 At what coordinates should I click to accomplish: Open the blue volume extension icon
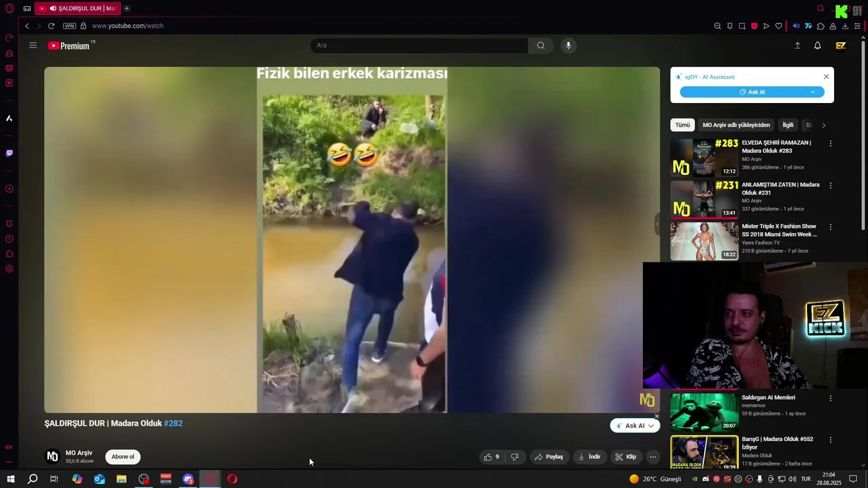point(796,26)
